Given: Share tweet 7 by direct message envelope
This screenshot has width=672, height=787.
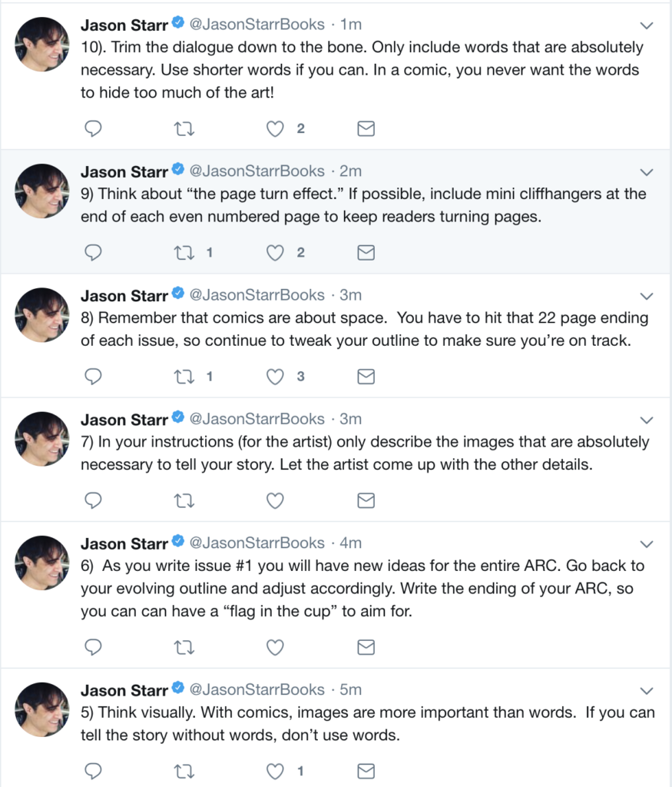Looking at the screenshot, I should (x=366, y=501).
